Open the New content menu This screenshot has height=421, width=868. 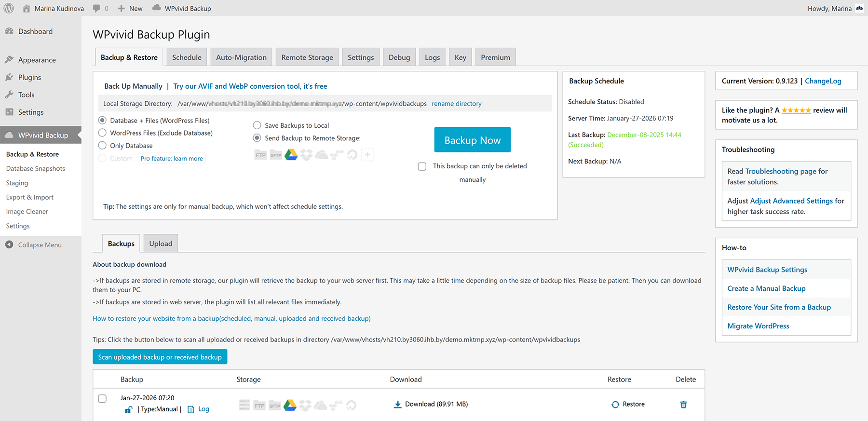click(130, 8)
